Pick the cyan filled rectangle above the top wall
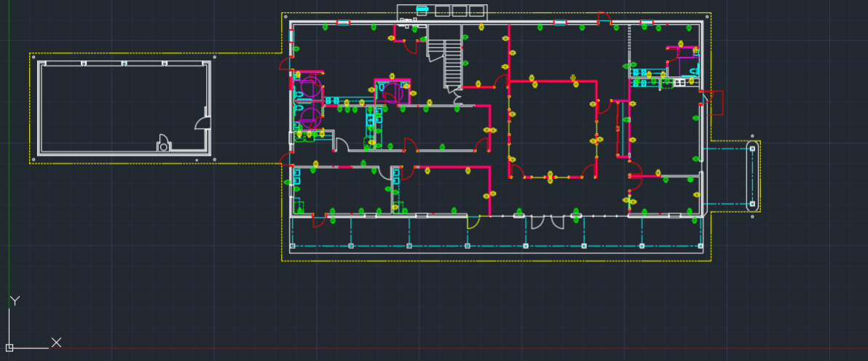This screenshot has width=868, height=361. (x=422, y=9)
